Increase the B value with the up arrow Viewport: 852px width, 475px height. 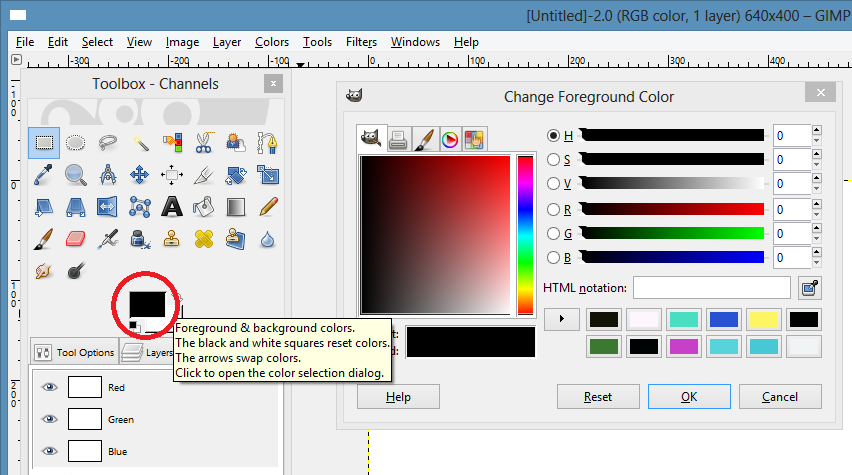pos(816,252)
